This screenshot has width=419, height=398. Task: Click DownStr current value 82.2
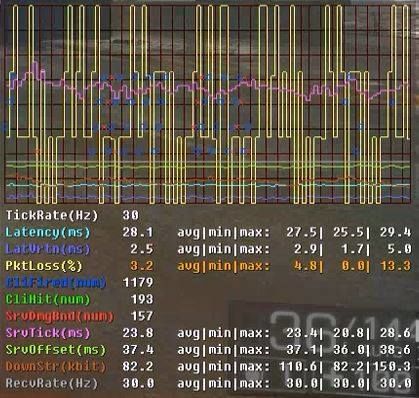point(138,367)
